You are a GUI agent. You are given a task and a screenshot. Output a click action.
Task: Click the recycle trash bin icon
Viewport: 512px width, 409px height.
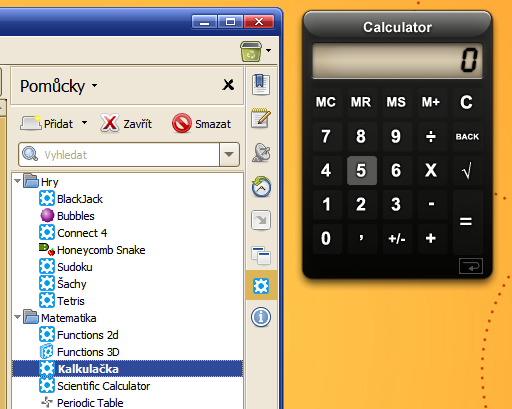[x=251, y=51]
